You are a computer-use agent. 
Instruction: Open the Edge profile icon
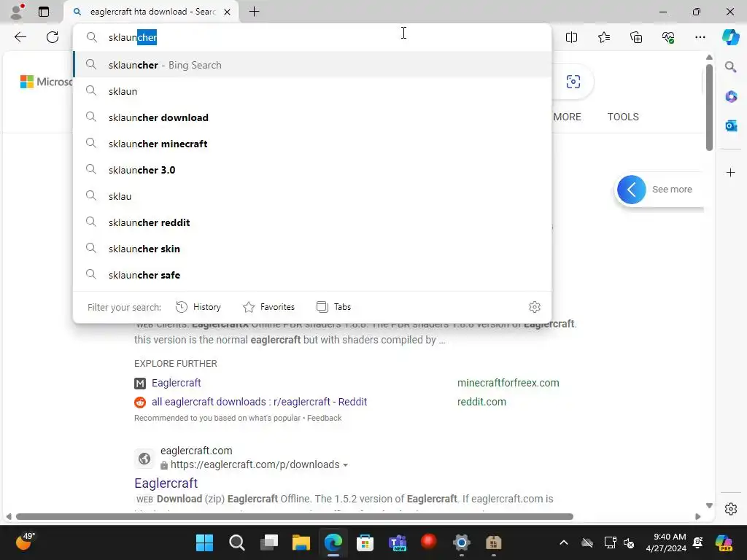coord(18,12)
